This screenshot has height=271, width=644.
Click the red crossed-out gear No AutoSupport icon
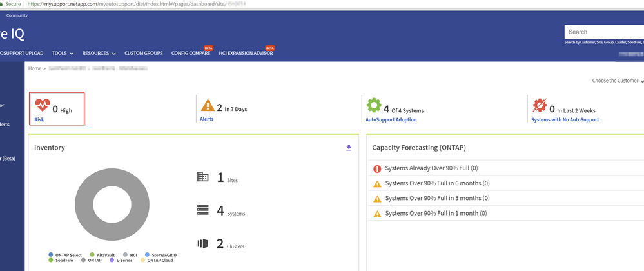(x=540, y=105)
